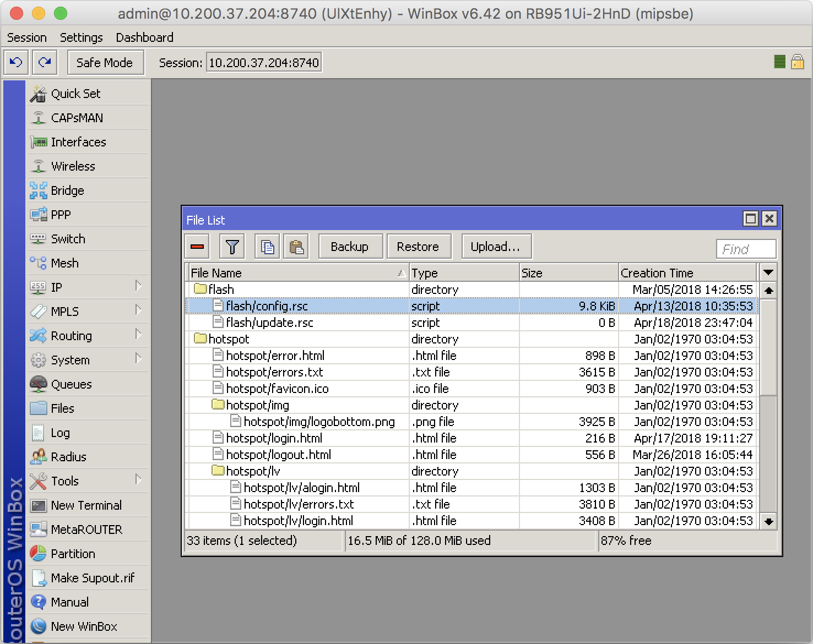Open Interfaces sidebar item
Screen dimensions: 813x644
(89, 142)
